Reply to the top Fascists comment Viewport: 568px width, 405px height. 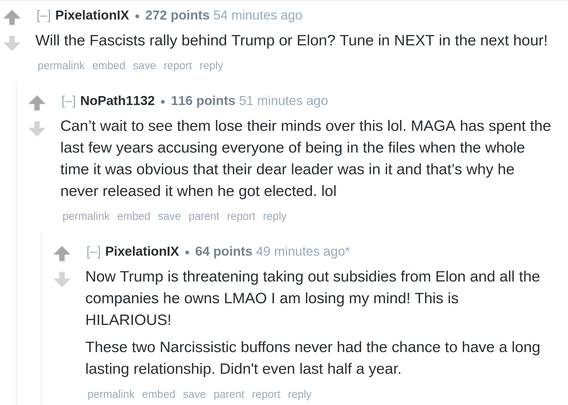[x=211, y=66]
